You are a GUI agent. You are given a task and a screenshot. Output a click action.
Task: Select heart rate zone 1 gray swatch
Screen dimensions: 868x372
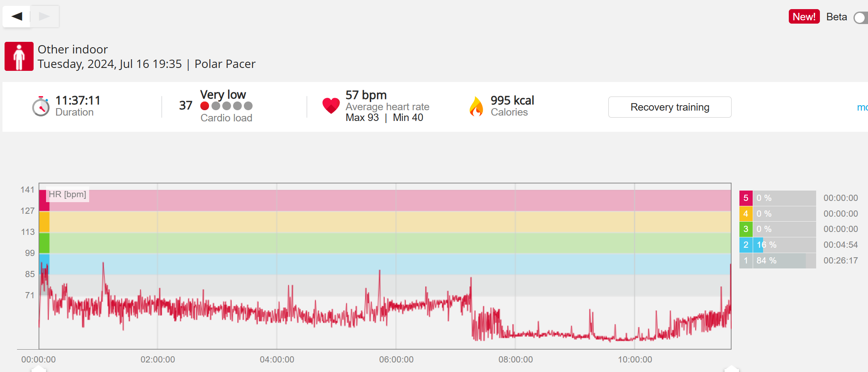tap(746, 261)
